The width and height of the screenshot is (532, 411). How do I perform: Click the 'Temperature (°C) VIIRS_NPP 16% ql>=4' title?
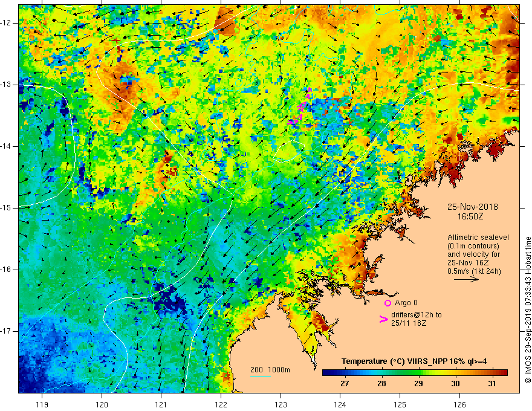tap(414, 361)
